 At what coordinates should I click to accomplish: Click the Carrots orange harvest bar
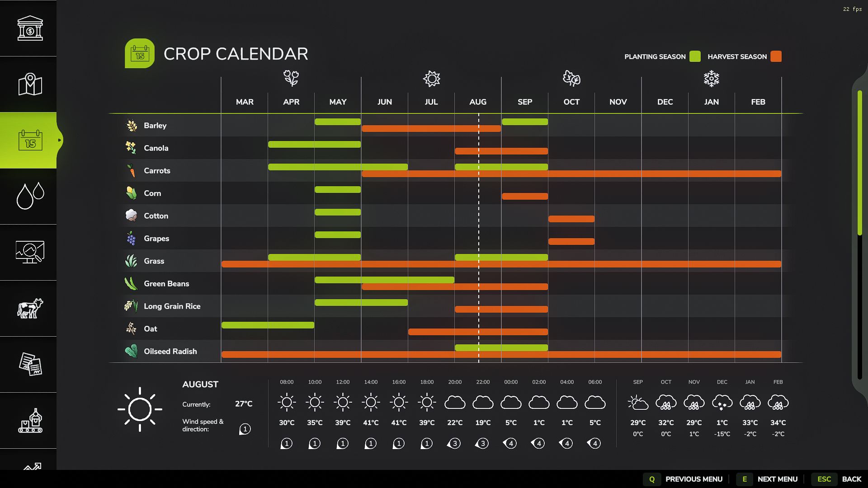[x=633, y=174]
